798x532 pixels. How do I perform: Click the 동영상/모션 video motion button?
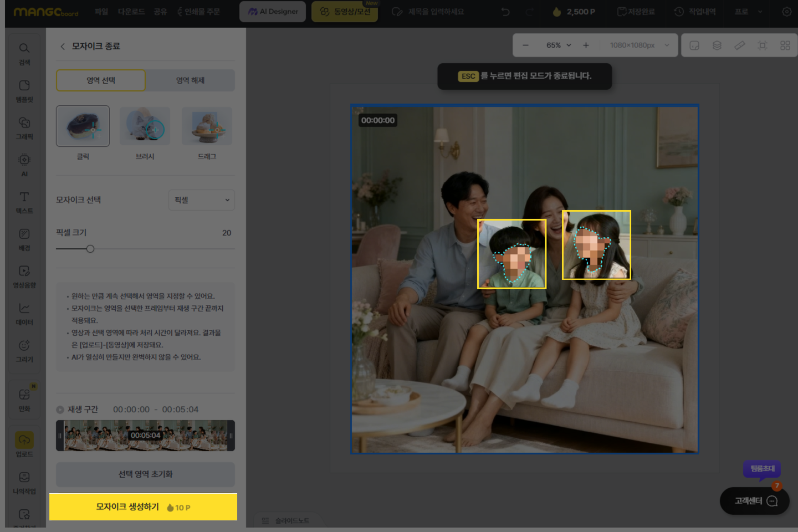point(345,12)
